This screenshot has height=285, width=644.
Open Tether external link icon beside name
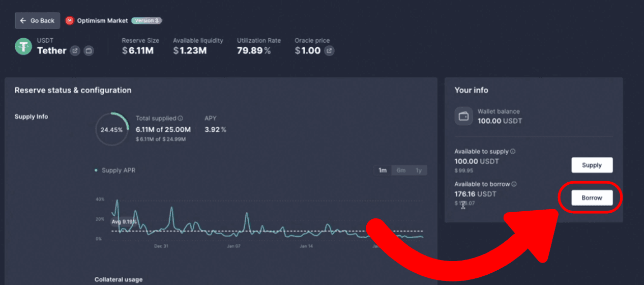[75, 51]
